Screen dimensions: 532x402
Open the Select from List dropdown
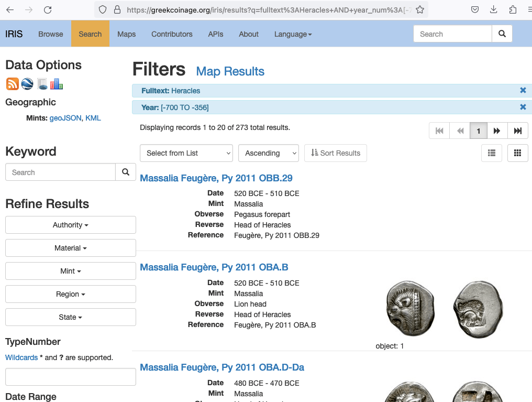(186, 153)
